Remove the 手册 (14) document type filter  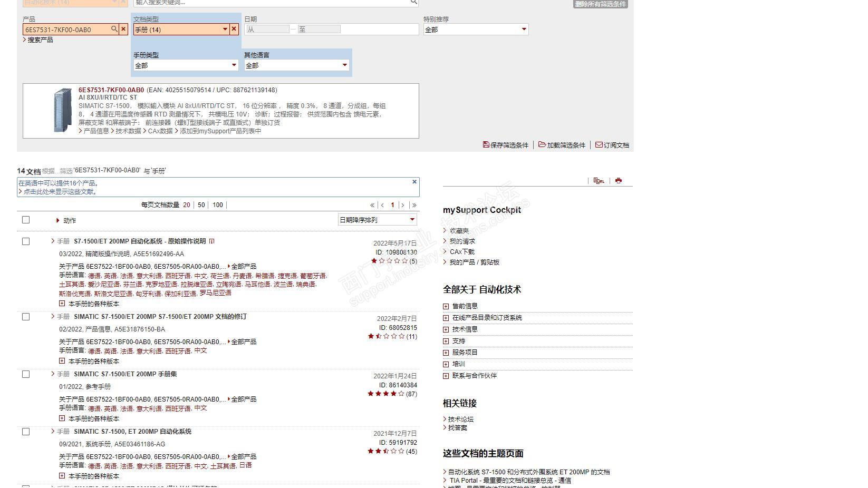tap(234, 30)
